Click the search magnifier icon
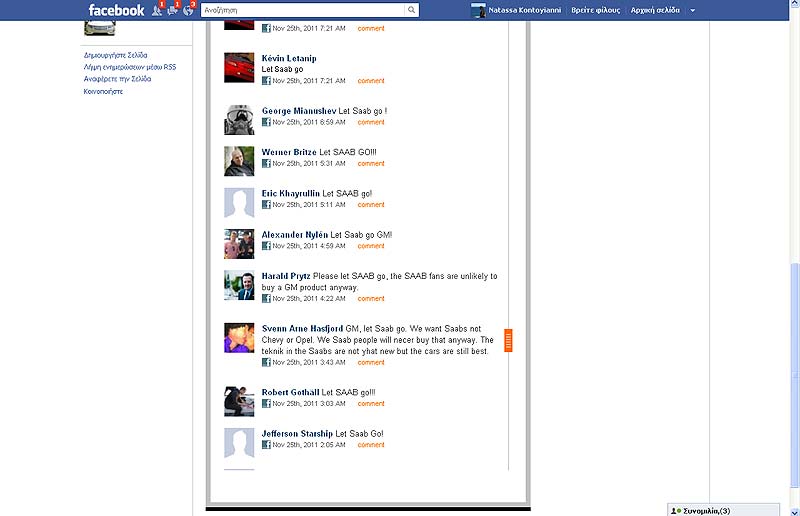The image size is (800, 516). tap(411, 10)
